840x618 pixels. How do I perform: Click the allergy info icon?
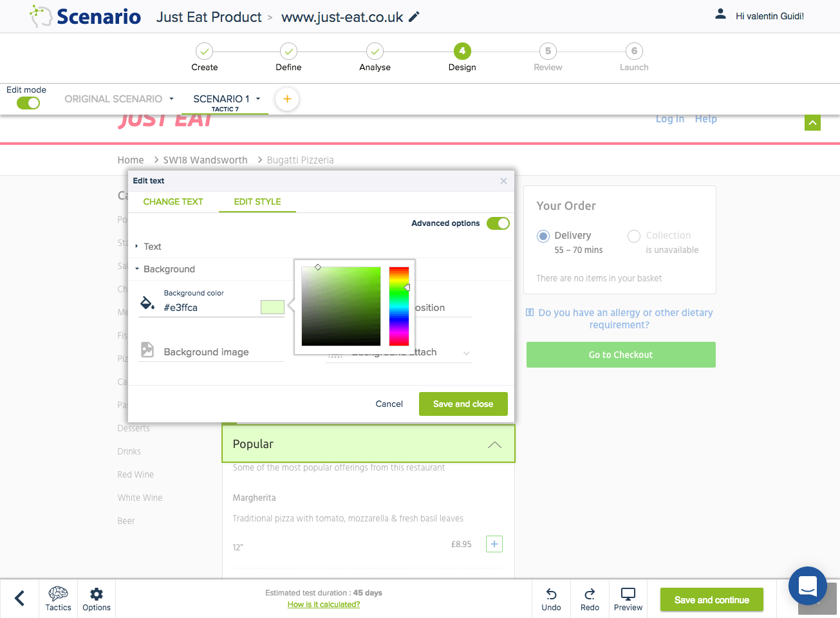click(x=530, y=313)
